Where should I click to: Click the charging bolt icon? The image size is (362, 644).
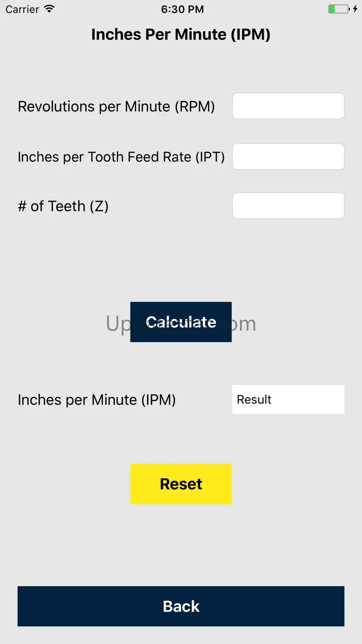point(355,9)
